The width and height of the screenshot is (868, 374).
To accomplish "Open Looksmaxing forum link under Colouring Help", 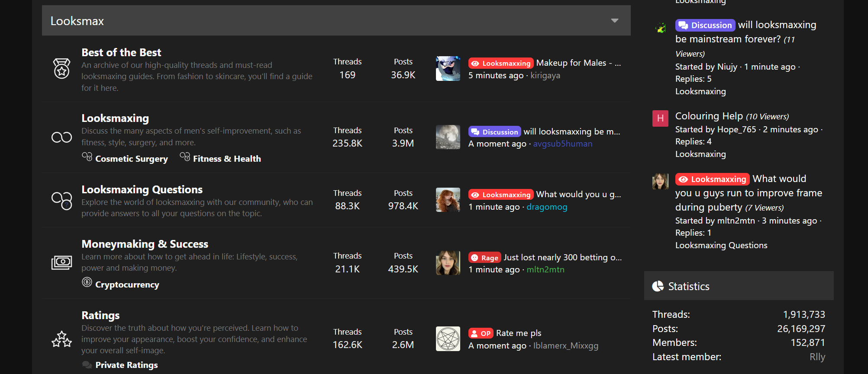I will point(700,154).
